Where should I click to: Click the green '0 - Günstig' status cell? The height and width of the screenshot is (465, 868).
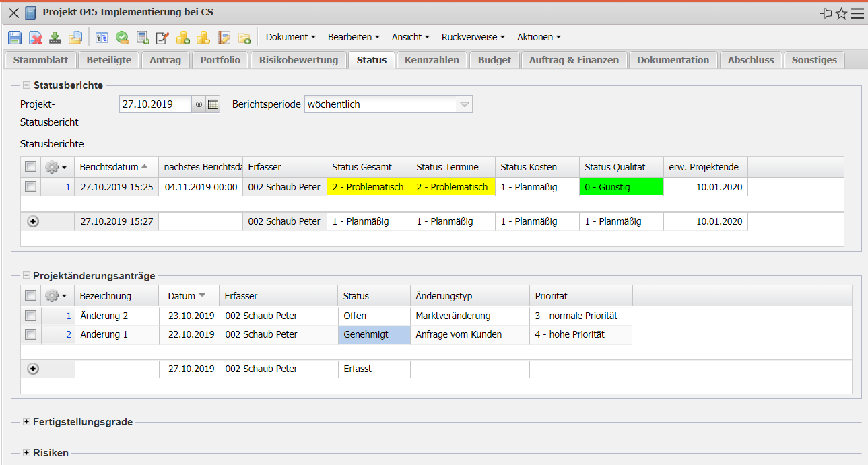(621, 187)
